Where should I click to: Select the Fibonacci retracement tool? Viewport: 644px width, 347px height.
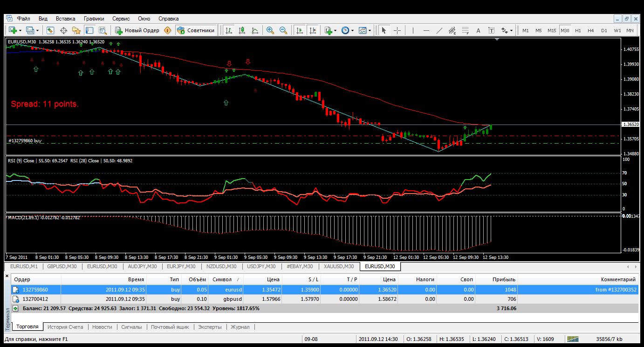click(465, 30)
